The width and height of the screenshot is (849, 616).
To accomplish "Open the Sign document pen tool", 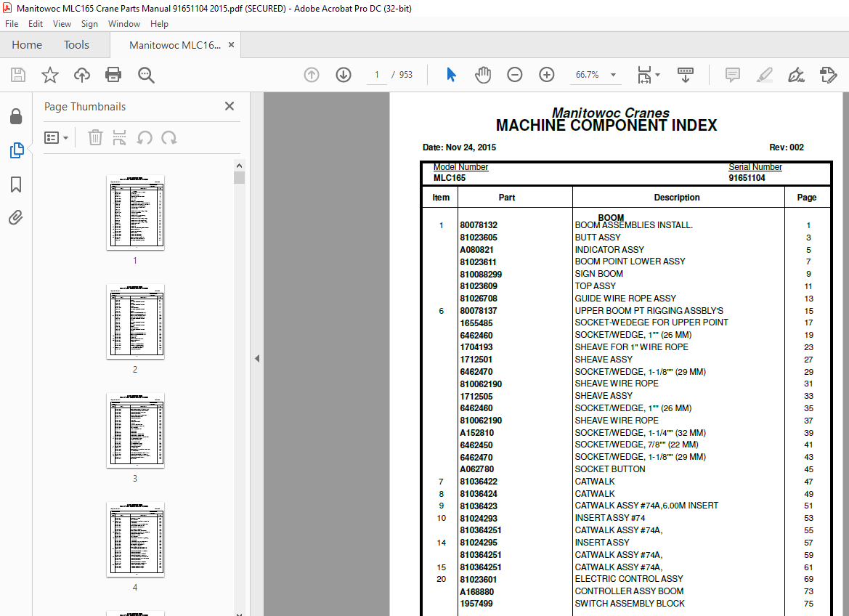I will coord(797,75).
